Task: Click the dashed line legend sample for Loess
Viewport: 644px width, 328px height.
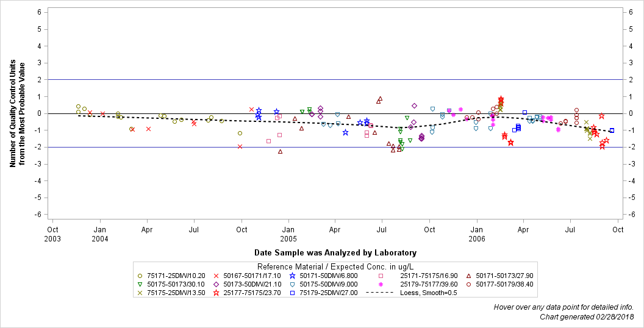Action: click(x=381, y=293)
